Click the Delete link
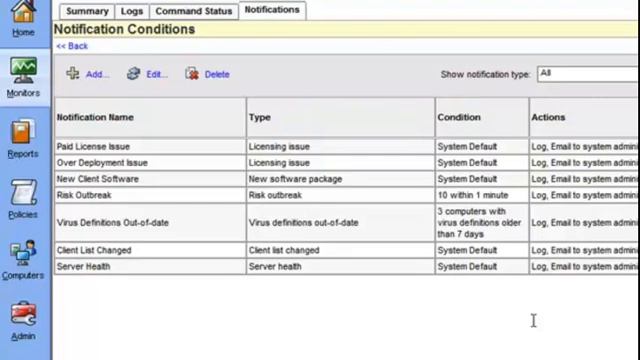This screenshot has width=640, height=360. click(217, 74)
